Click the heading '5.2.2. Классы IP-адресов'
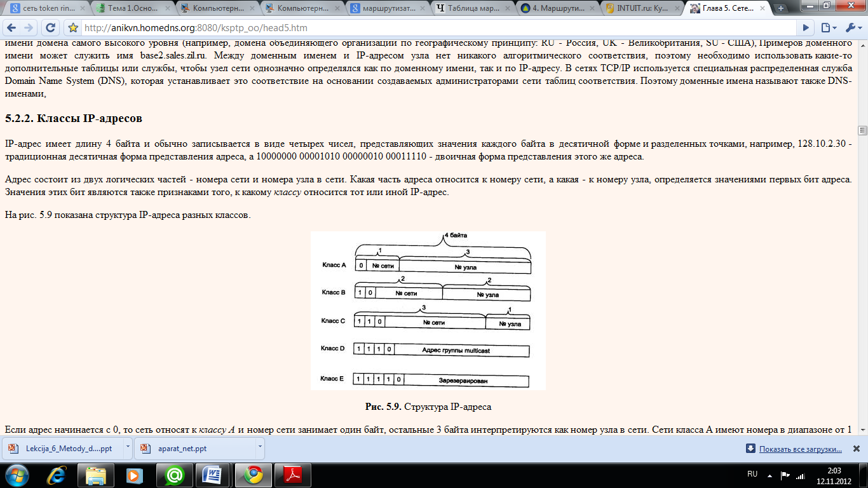The height and width of the screenshot is (488, 868). point(74,118)
